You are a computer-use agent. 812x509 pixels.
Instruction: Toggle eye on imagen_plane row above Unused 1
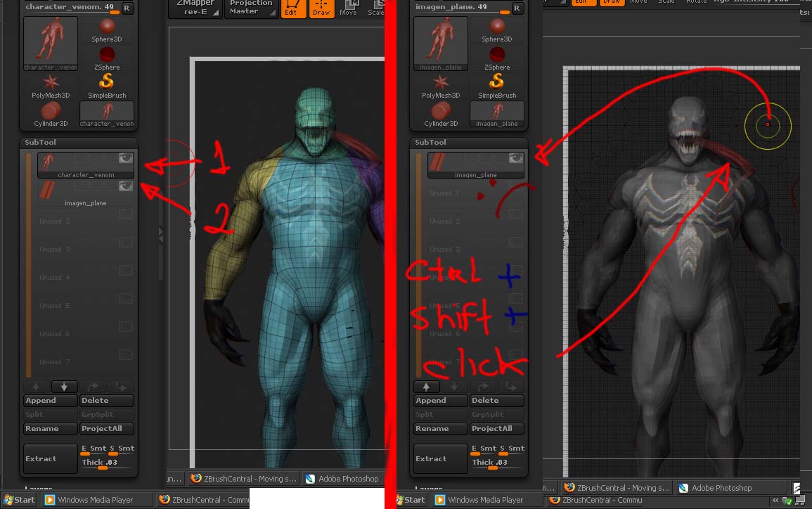click(515, 158)
